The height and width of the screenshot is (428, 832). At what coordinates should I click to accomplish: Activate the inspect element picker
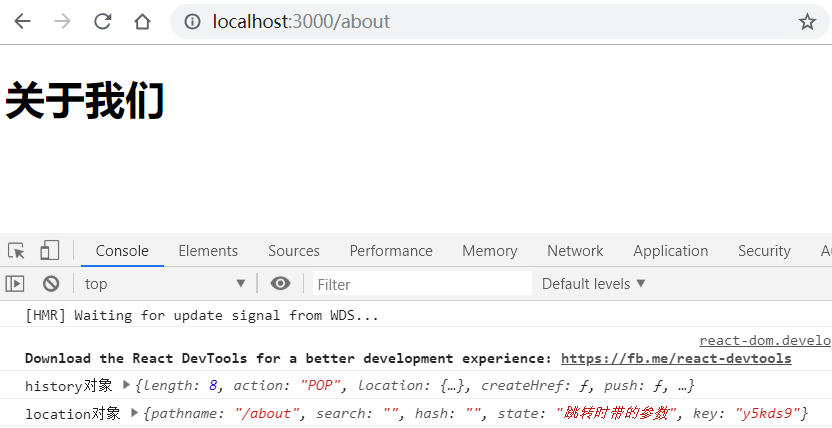[16, 250]
